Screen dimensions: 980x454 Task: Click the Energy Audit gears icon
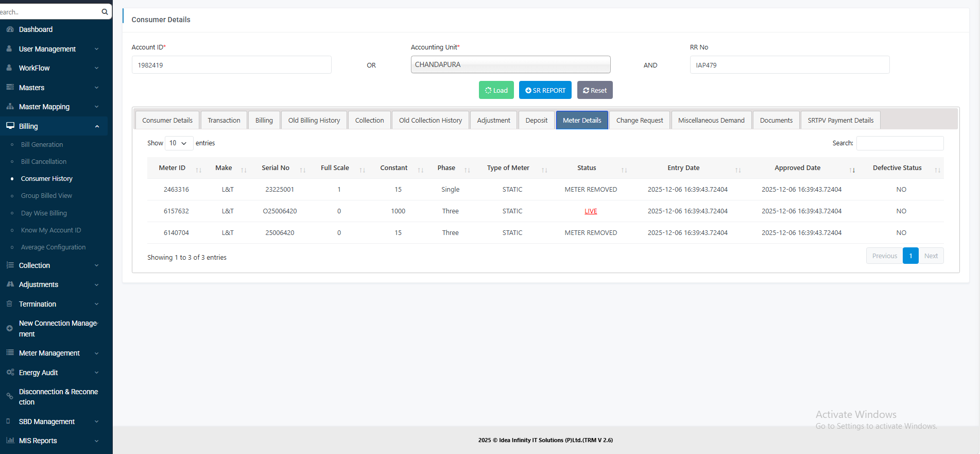point(10,372)
